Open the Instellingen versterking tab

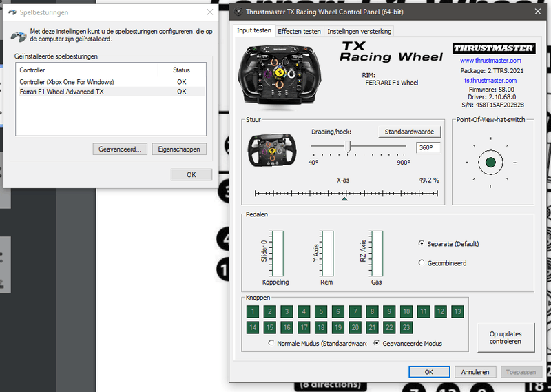pyautogui.click(x=359, y=31)
